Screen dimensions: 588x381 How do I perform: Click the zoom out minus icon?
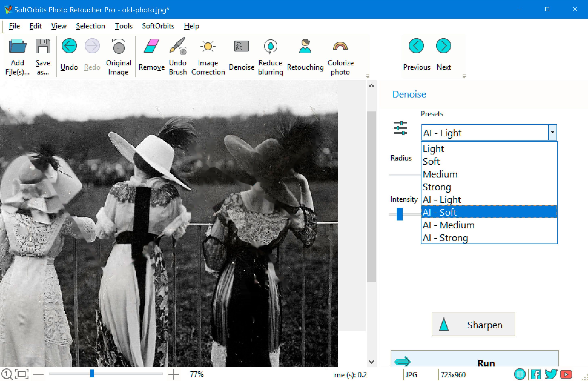tap(38, 374)
